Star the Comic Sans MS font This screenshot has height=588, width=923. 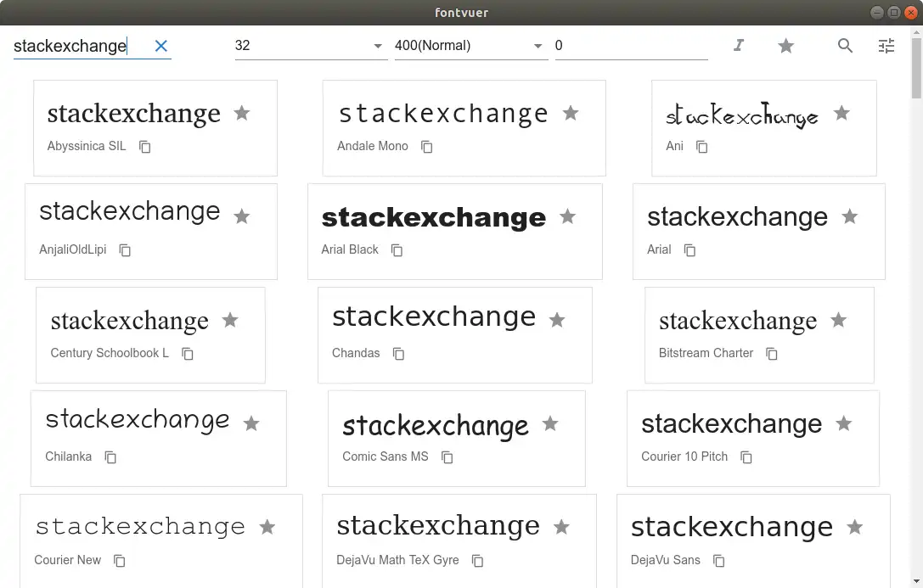click(x=550, y=423)
